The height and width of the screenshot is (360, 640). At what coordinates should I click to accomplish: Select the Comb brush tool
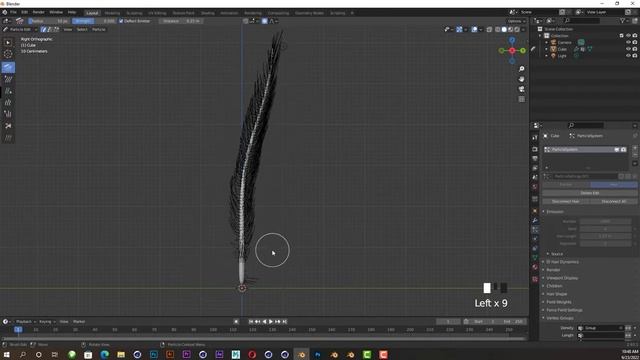pyautogui.click(x=8, y=67)
